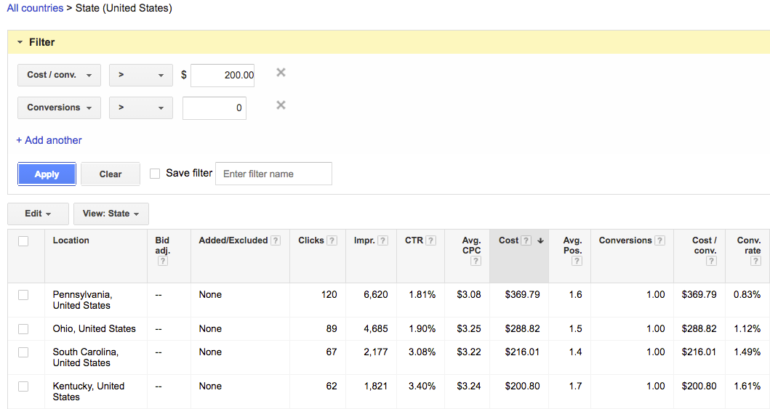770x409 pixels.
Task: Tick the select-all checkbox in table header
Action: point(23,241)
